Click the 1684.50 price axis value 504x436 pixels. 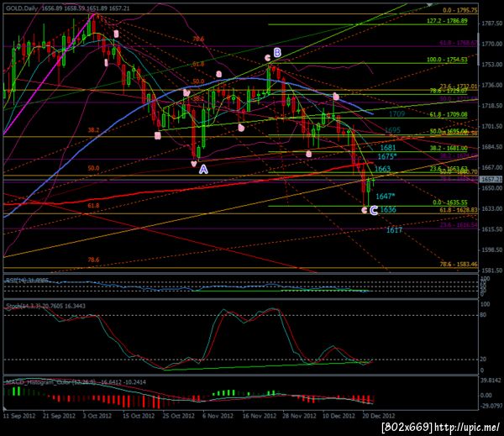491,147
